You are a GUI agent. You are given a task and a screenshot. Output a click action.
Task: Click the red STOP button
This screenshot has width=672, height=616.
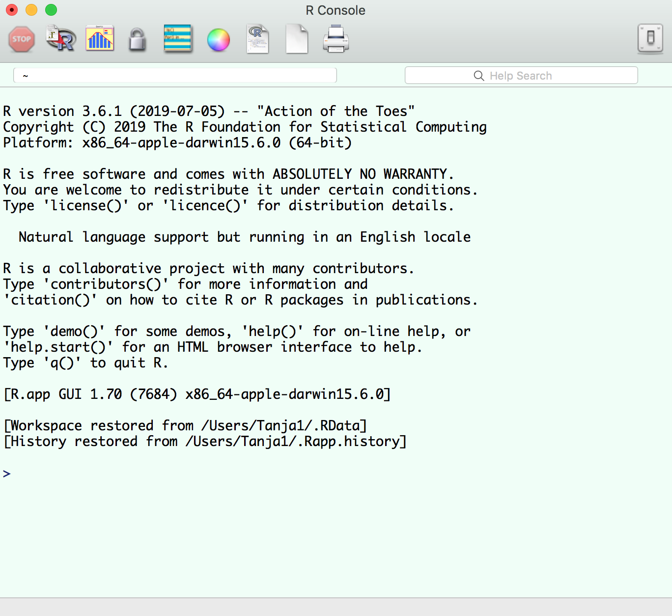(22, 39)
